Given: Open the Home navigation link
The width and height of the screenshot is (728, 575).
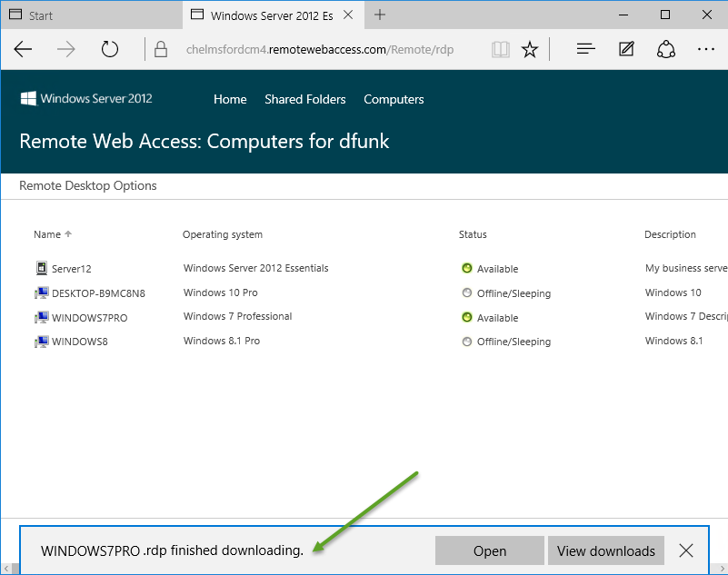Looking at the screenshot, I should tap(230, 99).
